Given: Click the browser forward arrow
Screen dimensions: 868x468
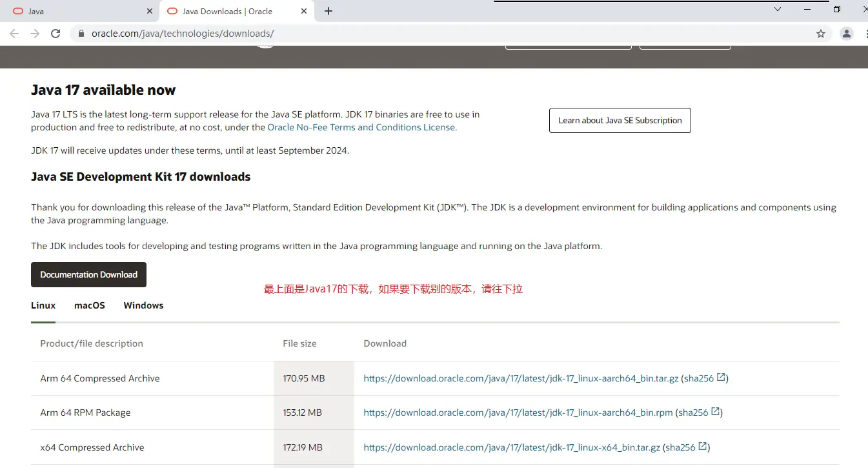Looking at the screenshot, I should pyautogui.click(x=35, y=34).
